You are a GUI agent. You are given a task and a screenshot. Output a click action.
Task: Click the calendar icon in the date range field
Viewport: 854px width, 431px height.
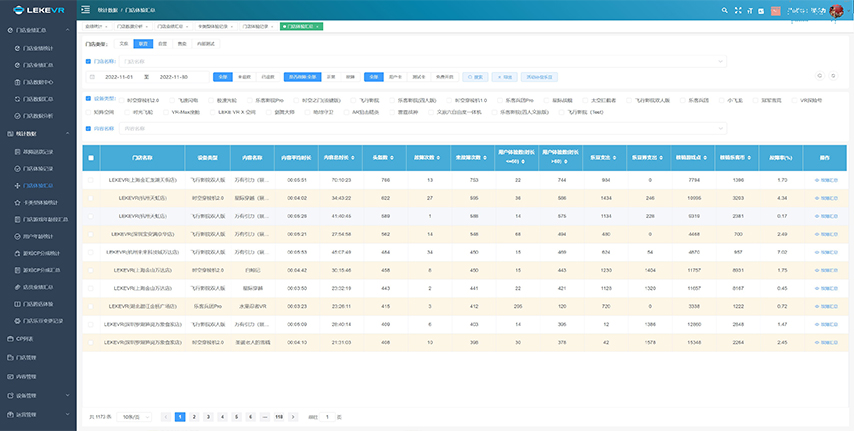[92, 77]
